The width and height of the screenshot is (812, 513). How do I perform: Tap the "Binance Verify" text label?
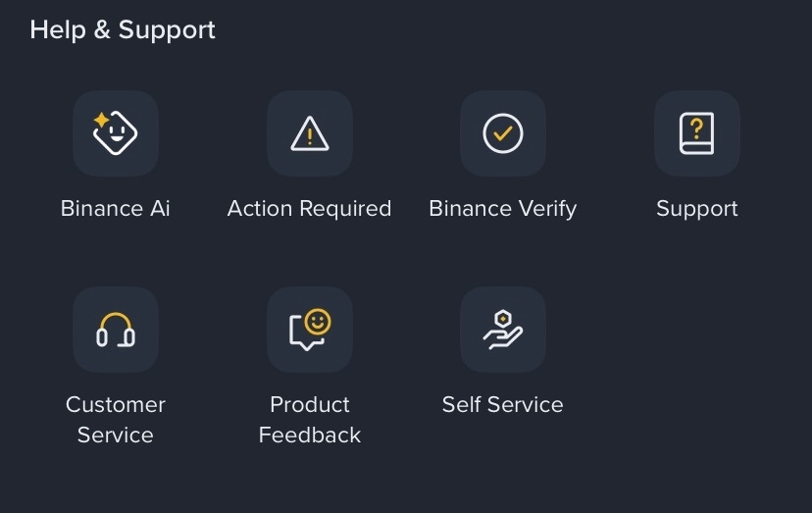pos(503,209)
